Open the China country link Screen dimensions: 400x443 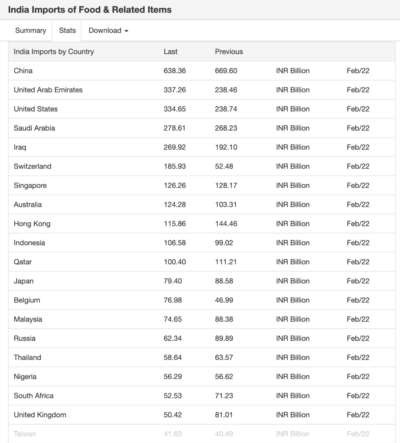23,71
